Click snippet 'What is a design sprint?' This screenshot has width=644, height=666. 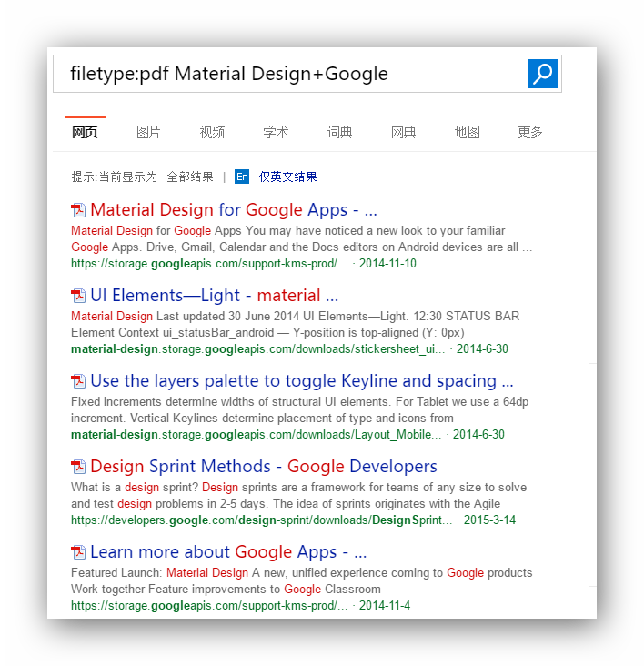pyautogui.click(x=299, y=495)
